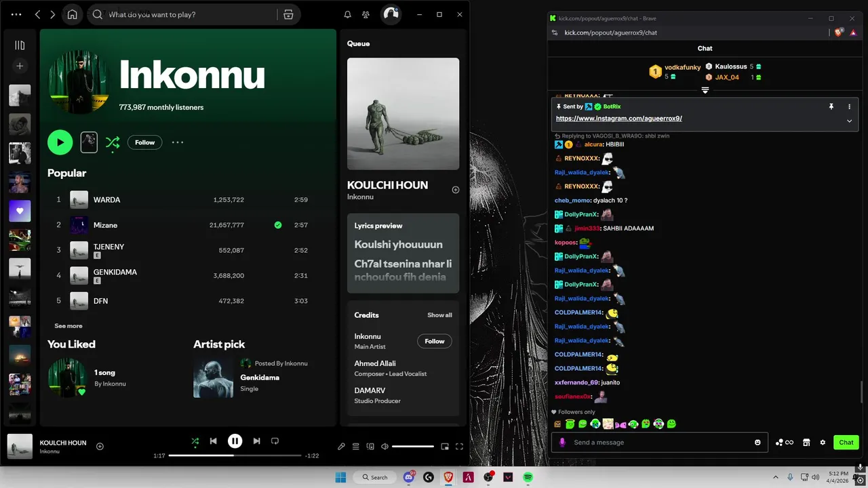Open Friend Activity icon in Spotify top bar
868x488 pixels.
366,14
